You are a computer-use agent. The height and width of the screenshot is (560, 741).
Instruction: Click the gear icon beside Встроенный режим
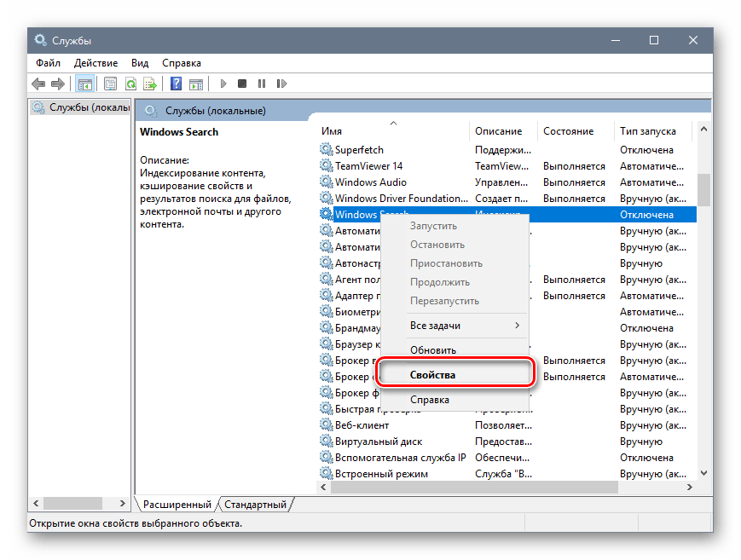tap(326, 473)
